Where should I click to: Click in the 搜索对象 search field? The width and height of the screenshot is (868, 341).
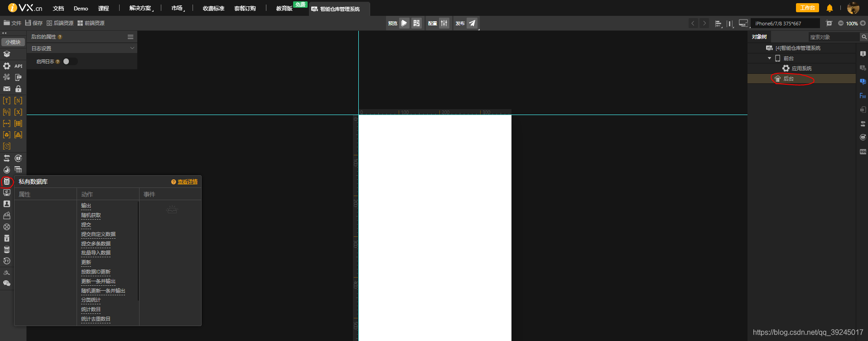click(x=834, y=37)
